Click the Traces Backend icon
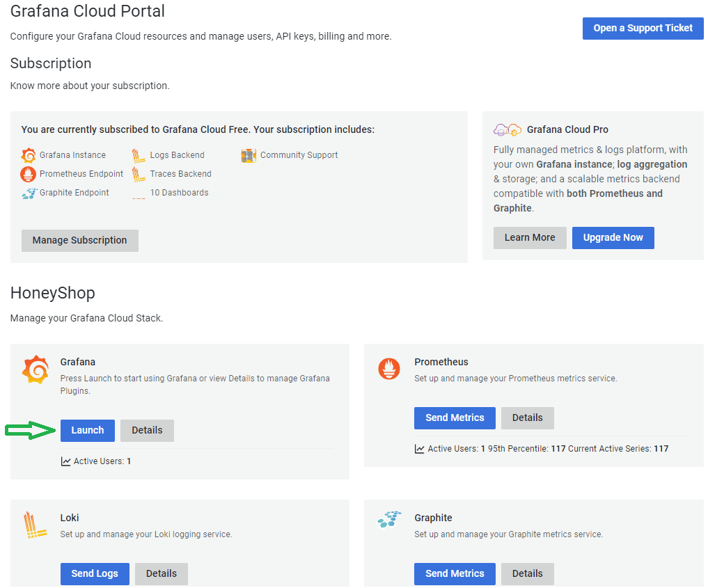The image size is (708, 588). point(139,174)
